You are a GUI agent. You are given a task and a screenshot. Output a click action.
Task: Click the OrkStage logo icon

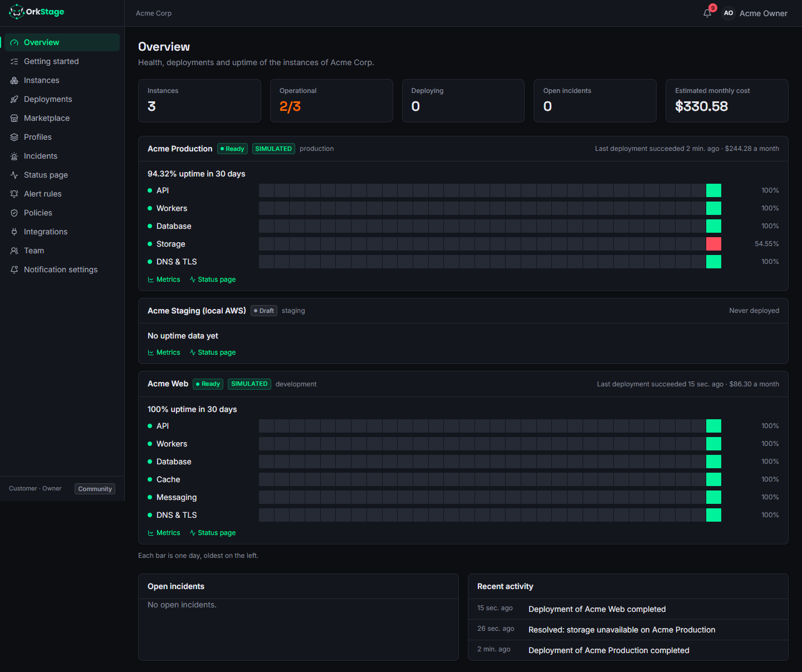coord(17,12)
